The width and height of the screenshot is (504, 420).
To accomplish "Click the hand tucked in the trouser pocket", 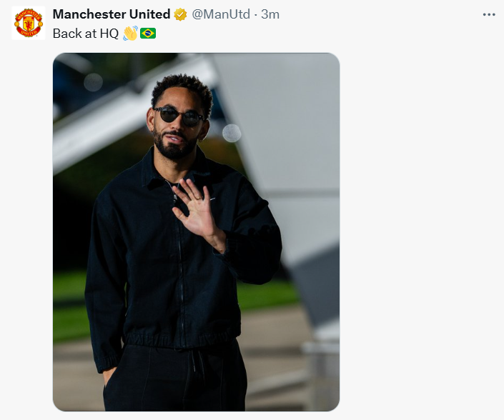I will coord(109,375).
